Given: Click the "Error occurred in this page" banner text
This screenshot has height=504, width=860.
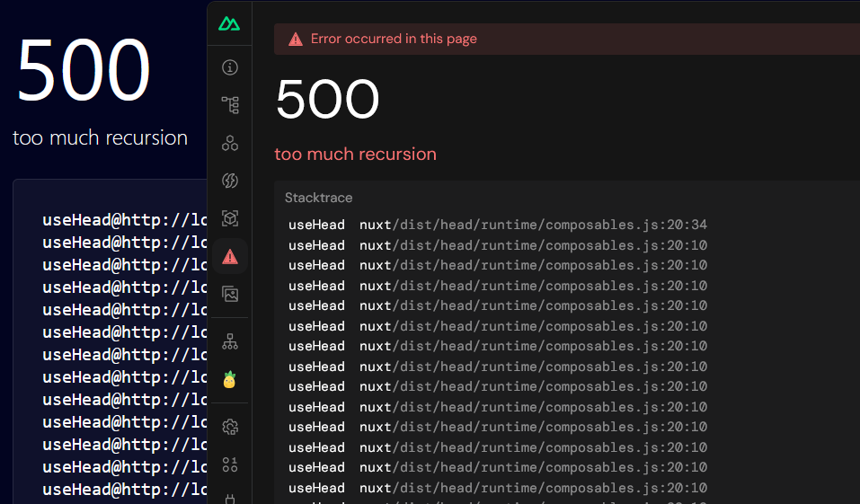Looking at the screenshot, I should point(394,40).
